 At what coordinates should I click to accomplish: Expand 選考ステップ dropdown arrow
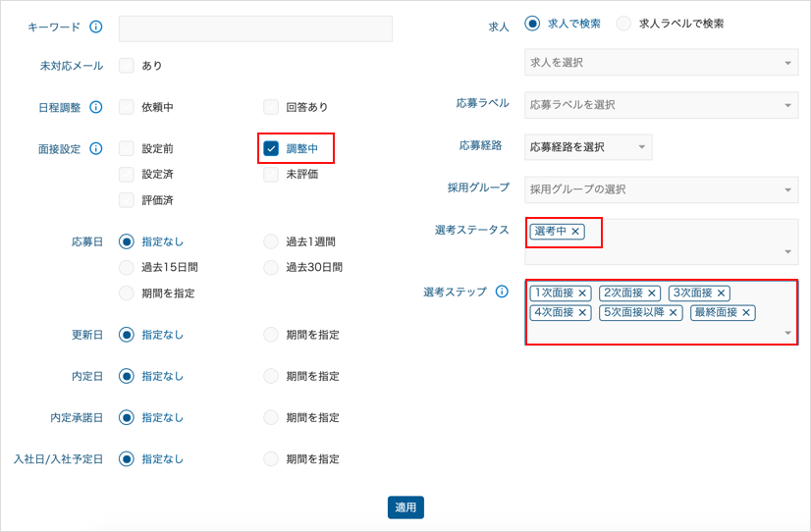(787, 333)
